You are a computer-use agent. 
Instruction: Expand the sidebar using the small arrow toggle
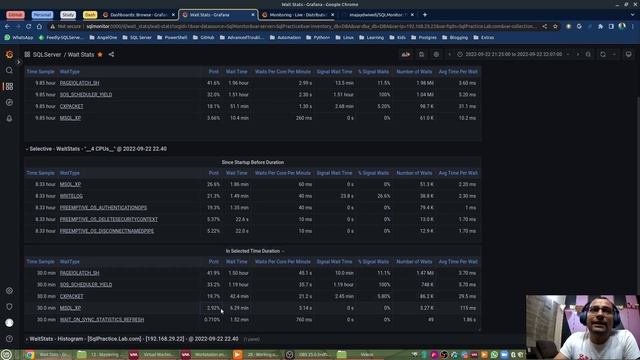tap(18, 62)
